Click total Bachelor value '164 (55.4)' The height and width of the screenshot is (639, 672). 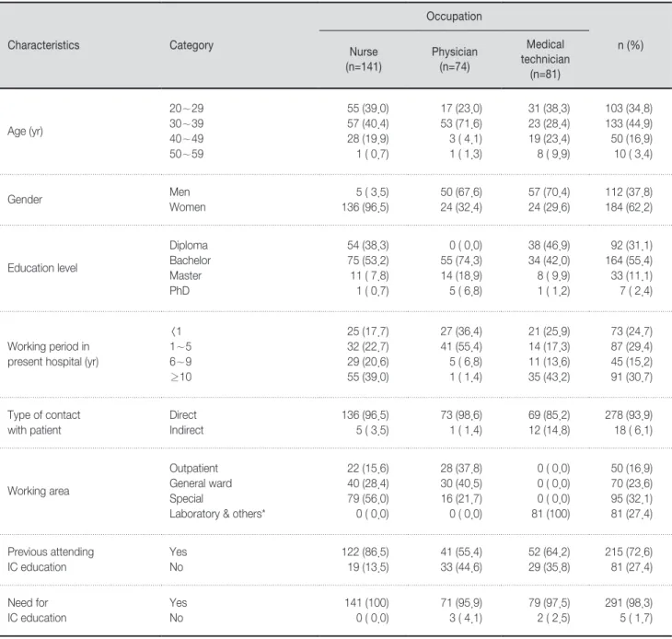pos(629,261)
